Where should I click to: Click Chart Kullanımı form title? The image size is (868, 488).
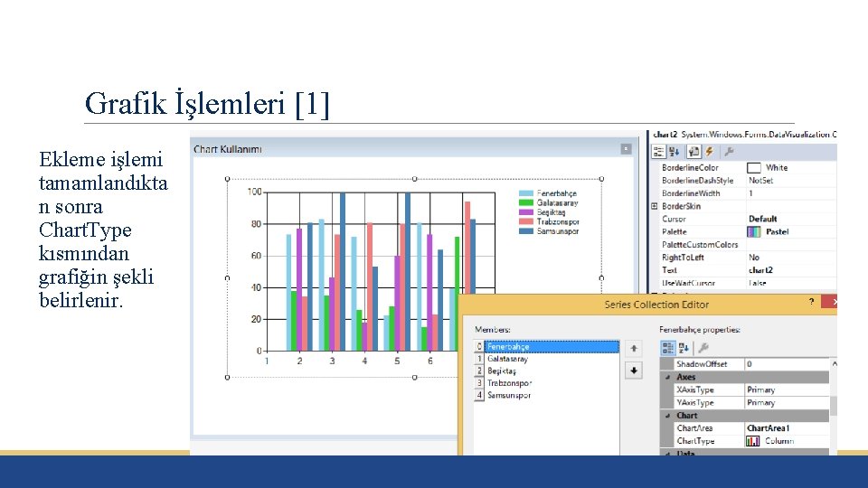227,149
